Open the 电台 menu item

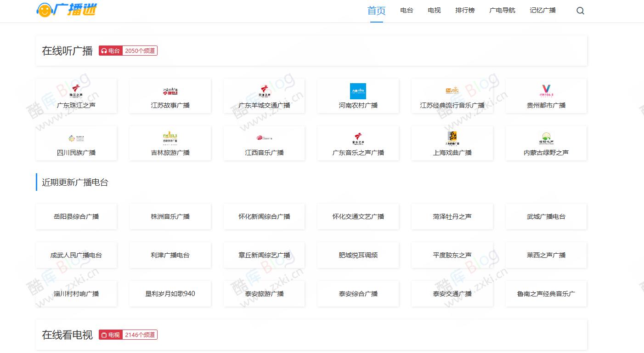click(407, 10)
